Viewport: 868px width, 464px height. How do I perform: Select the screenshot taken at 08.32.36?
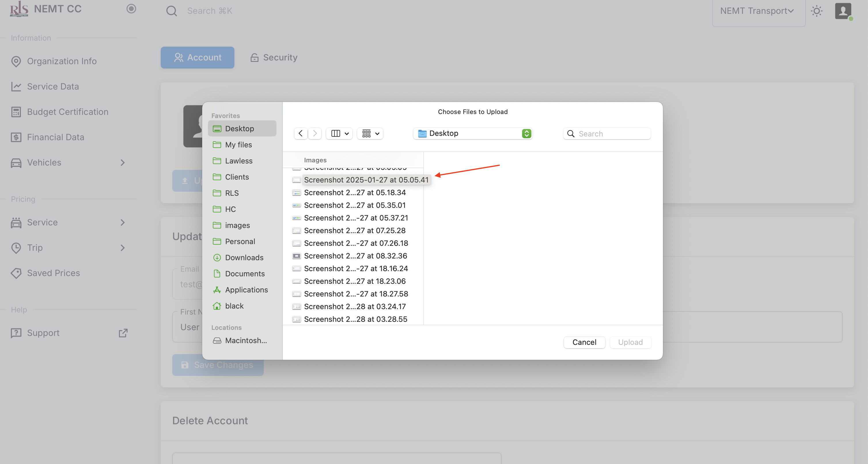355,256
